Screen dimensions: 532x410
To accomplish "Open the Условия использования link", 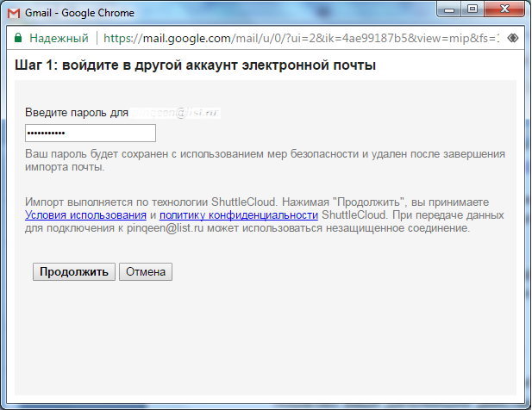I will [85, 214].
